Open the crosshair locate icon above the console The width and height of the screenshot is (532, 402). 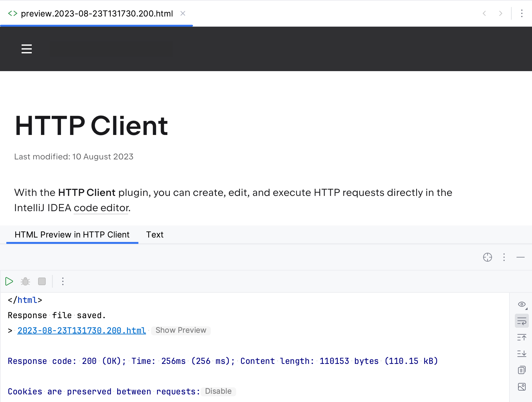487,257
